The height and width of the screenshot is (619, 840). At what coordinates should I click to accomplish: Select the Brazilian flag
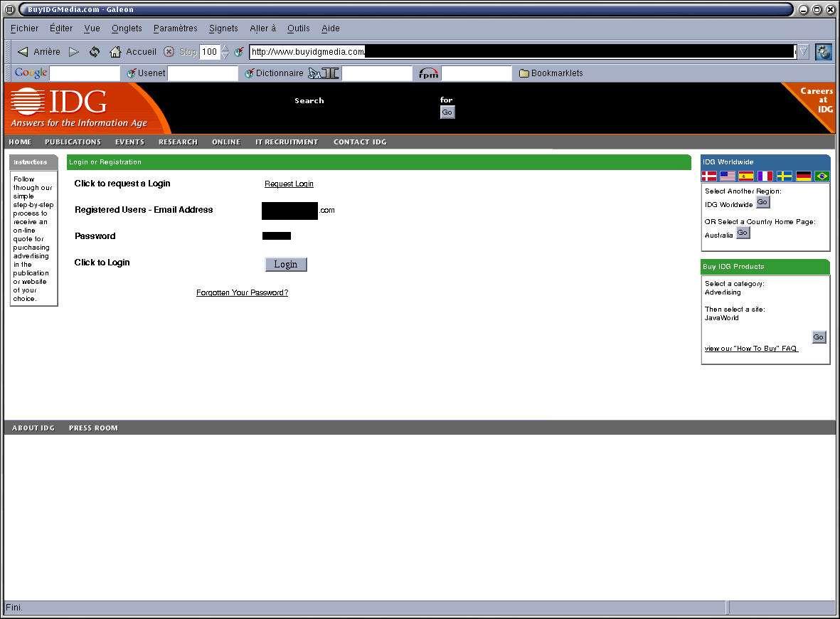(822, 176)
